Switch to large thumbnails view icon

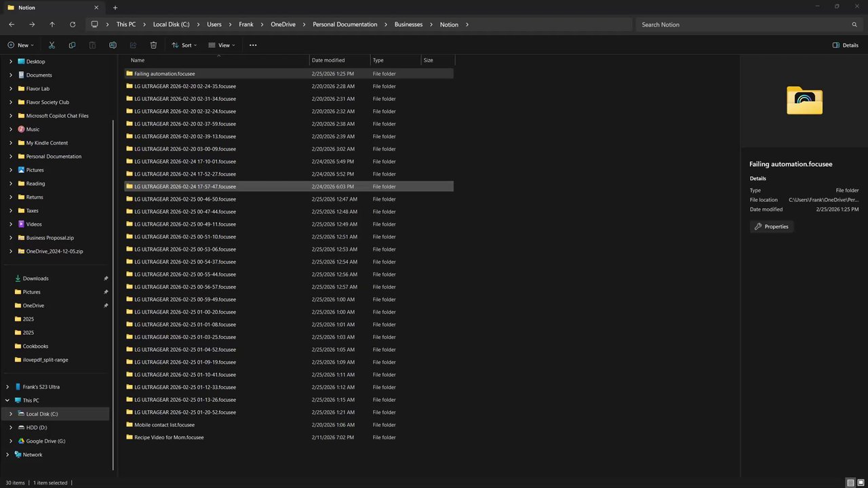(861, 483)
